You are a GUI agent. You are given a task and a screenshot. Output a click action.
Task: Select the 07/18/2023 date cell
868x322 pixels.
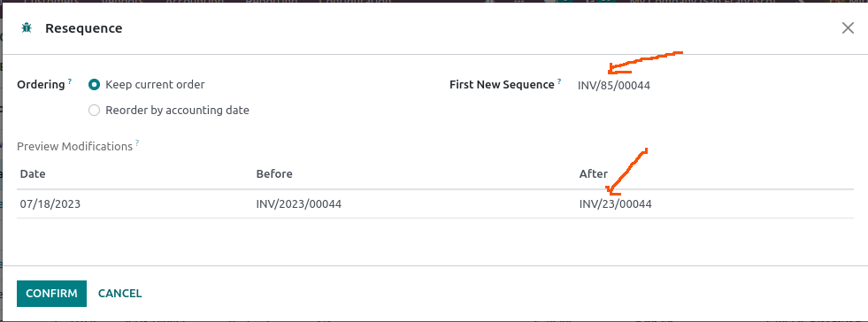tap(50, 204)
